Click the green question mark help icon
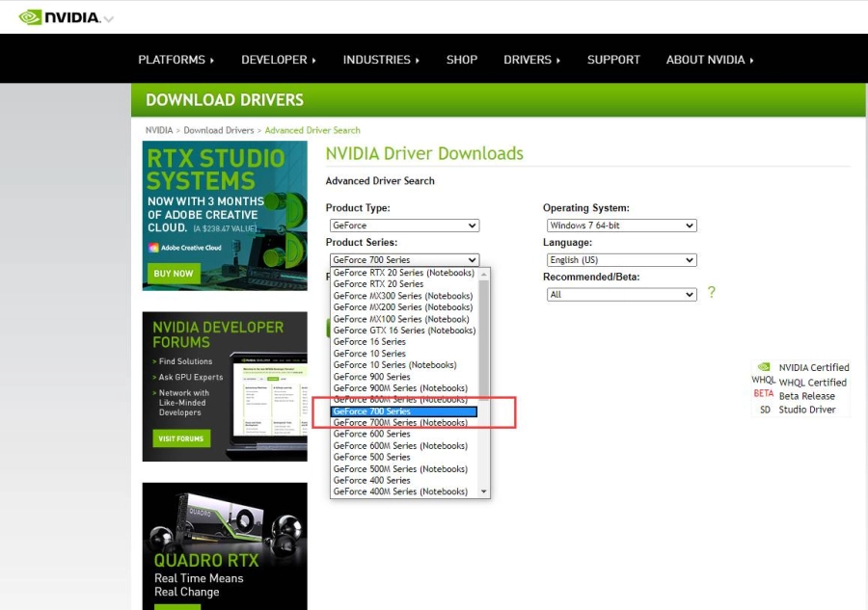Viewport: 868px width, 610px height. point(713,292)
